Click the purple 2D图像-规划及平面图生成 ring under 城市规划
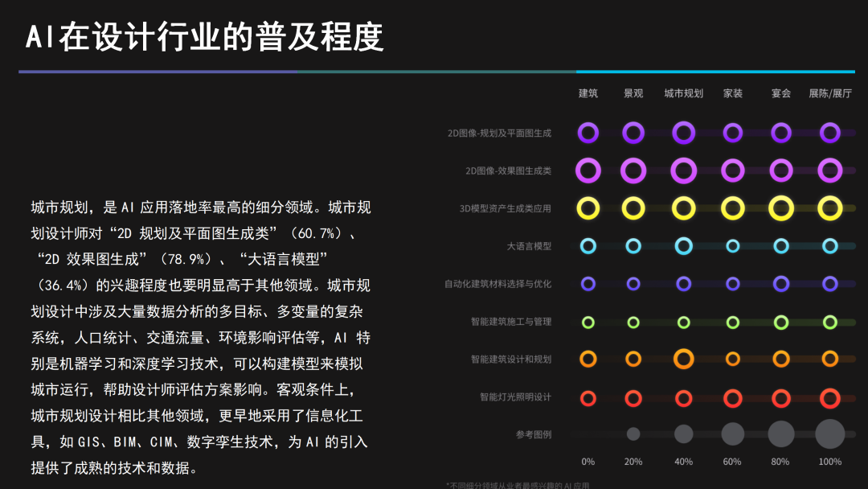The image size is (868, 489). [684, 133]
